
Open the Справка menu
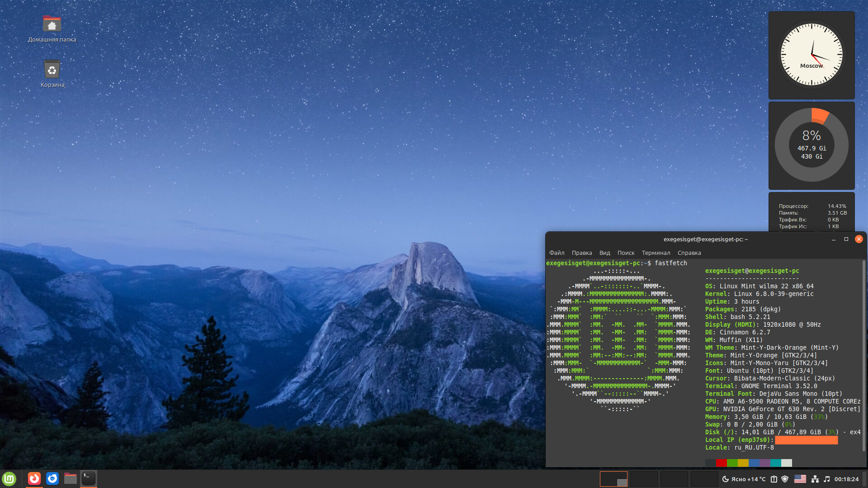point(689,253)
